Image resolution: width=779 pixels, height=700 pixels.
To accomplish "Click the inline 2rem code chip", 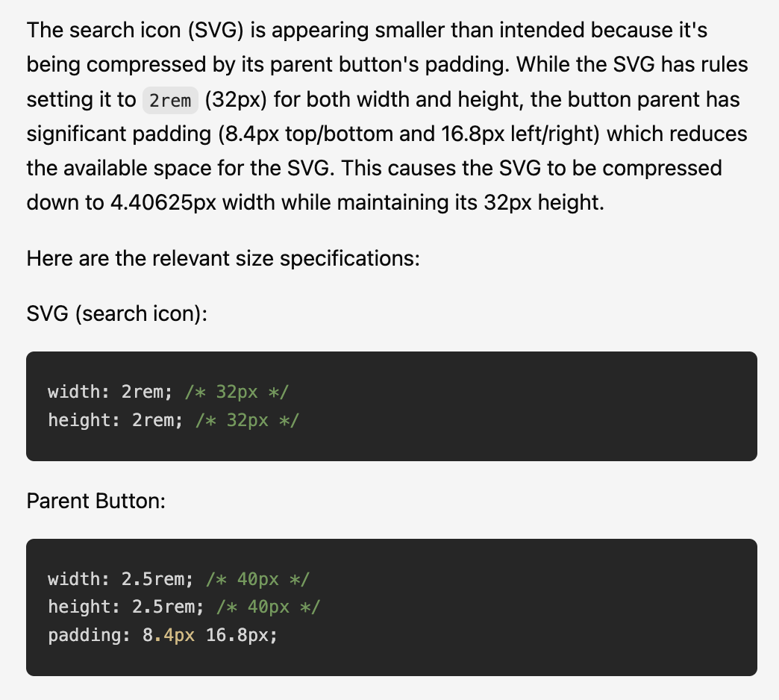I will 170,100.
